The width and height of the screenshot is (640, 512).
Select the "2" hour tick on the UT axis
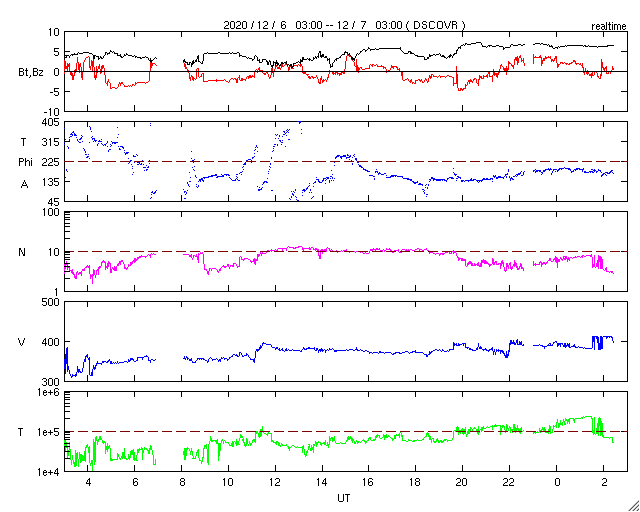(x=603, y=483)
